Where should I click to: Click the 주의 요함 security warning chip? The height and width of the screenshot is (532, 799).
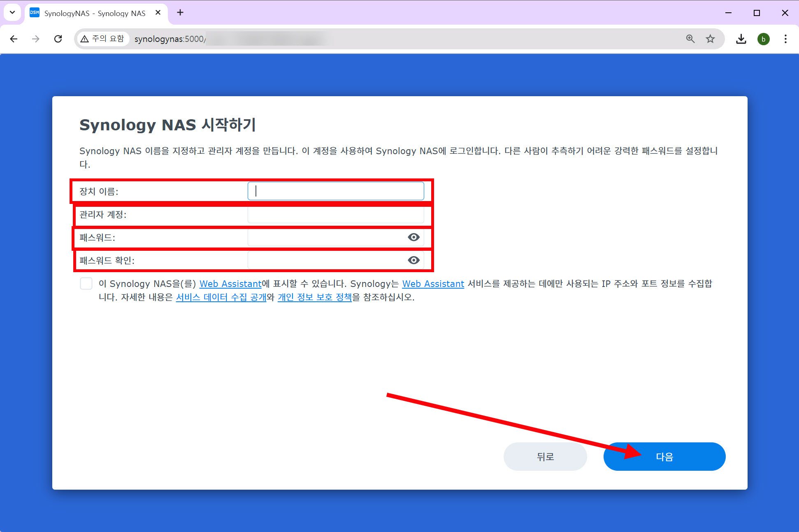(x=103, y=39)
